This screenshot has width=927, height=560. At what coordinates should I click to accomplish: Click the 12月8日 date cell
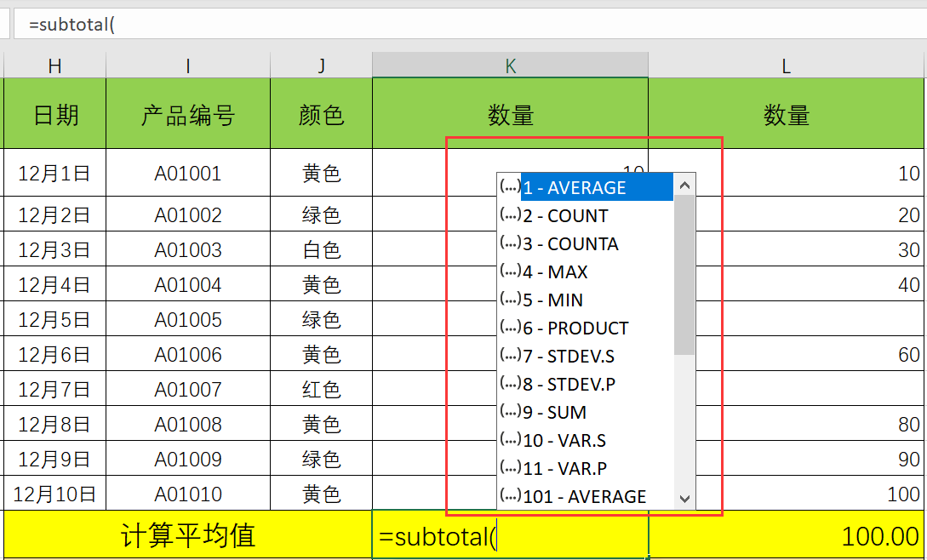coord(55,423)
